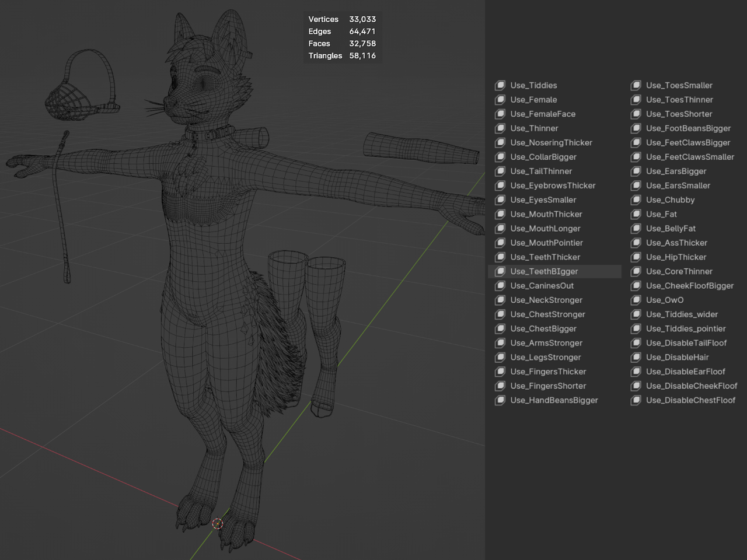Pick the Use_LegsStronger item
This screenshot has width=747, height=560.
click(545, 358)
